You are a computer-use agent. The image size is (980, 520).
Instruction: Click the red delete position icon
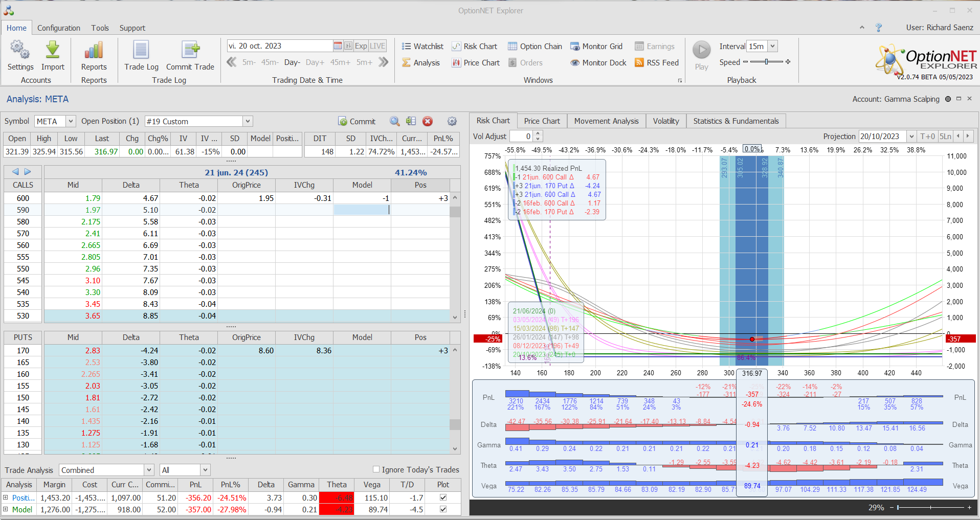(428, 121)
